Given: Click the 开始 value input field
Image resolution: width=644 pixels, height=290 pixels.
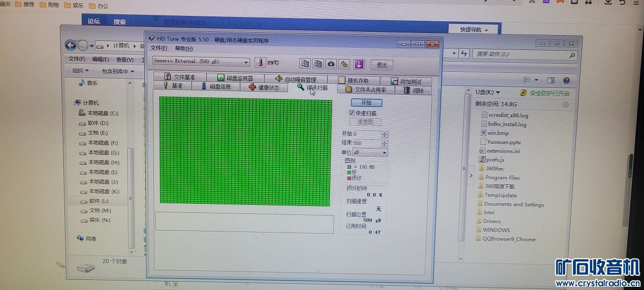Looking at the screenshot, I should click(367, 135).
